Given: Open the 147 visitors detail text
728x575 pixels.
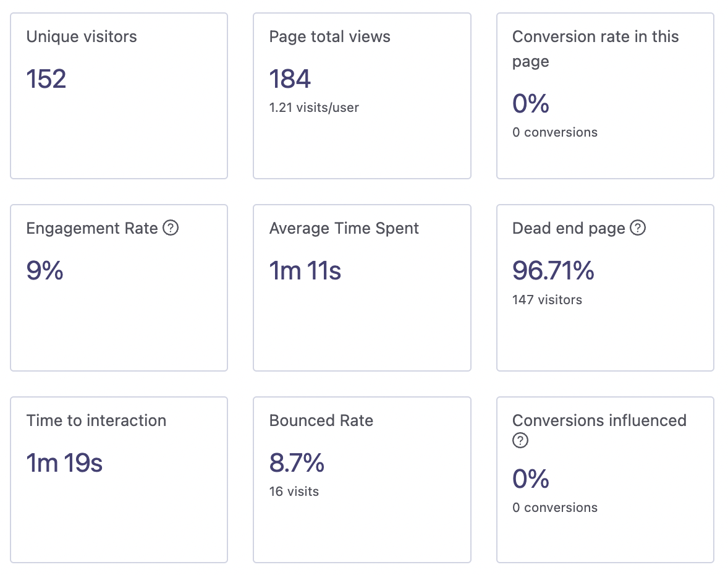Looking at the screenshot, I should [x=547, y=300].
